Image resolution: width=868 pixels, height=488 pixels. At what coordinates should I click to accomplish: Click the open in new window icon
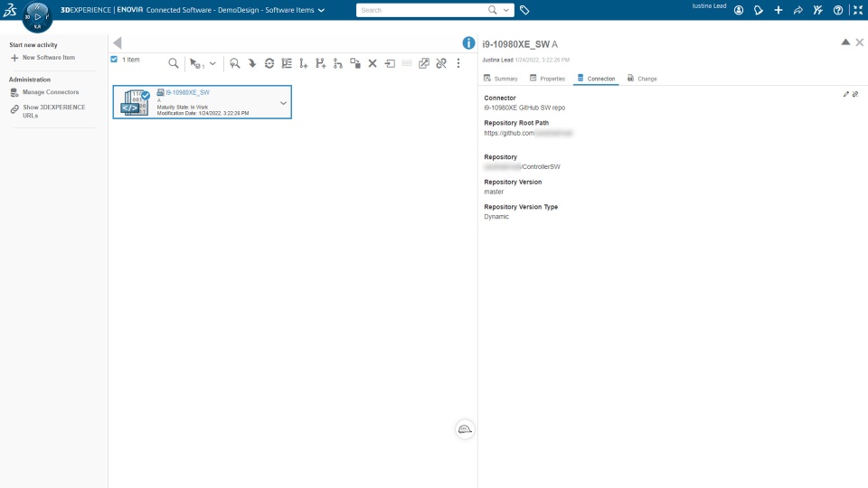424,63
